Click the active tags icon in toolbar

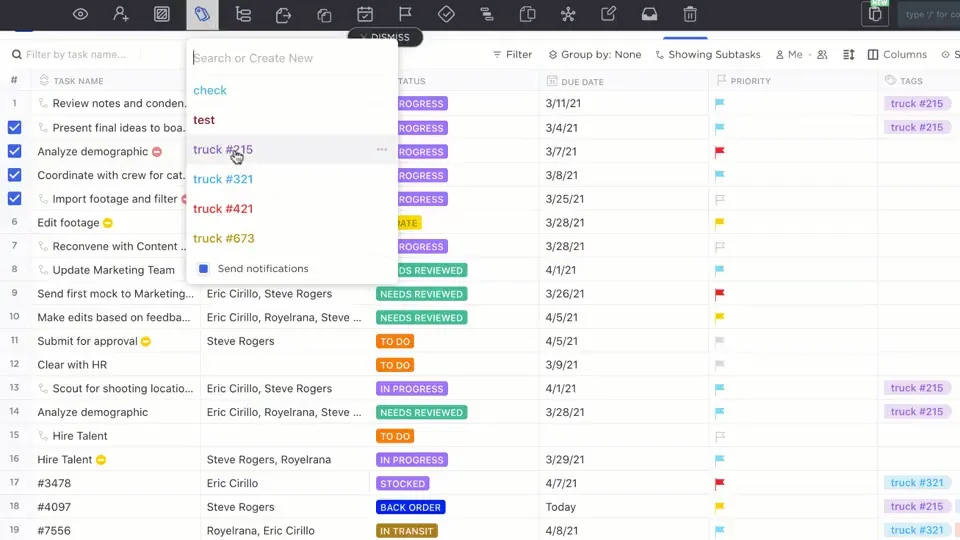click(202, 14)
